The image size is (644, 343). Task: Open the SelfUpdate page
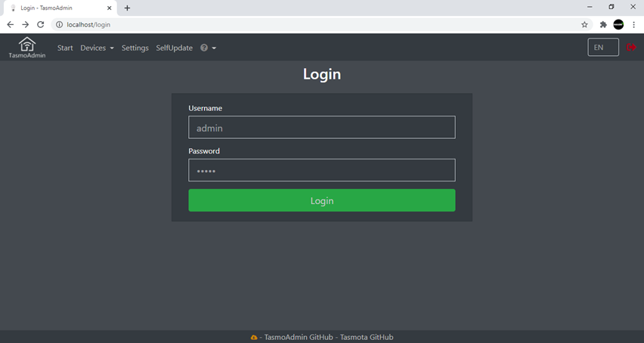[174, 48]
